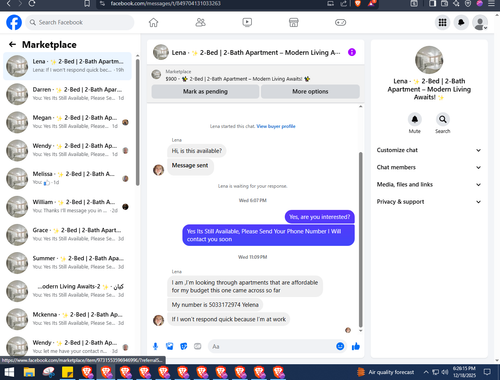Mute this chat with the bell icon
The width and height of the screenshot is (500, 380).
[x=415, y=119]
